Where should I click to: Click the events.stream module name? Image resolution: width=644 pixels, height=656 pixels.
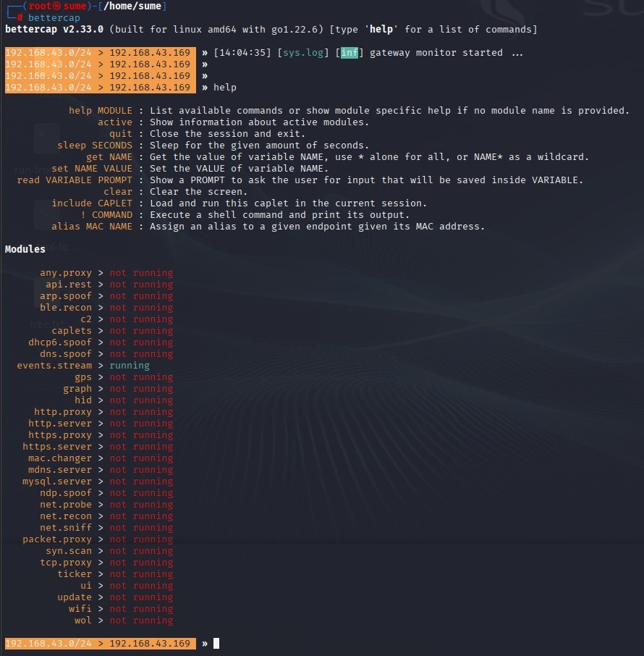54,366
